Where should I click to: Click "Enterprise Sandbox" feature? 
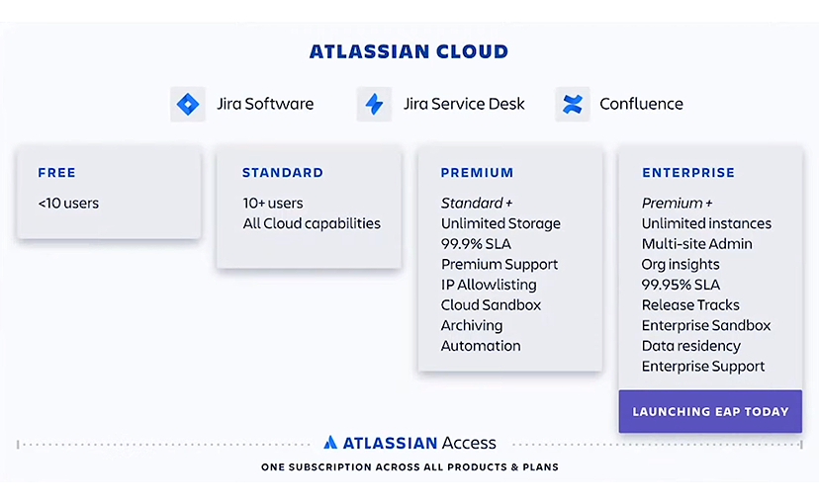coord(706,325)
